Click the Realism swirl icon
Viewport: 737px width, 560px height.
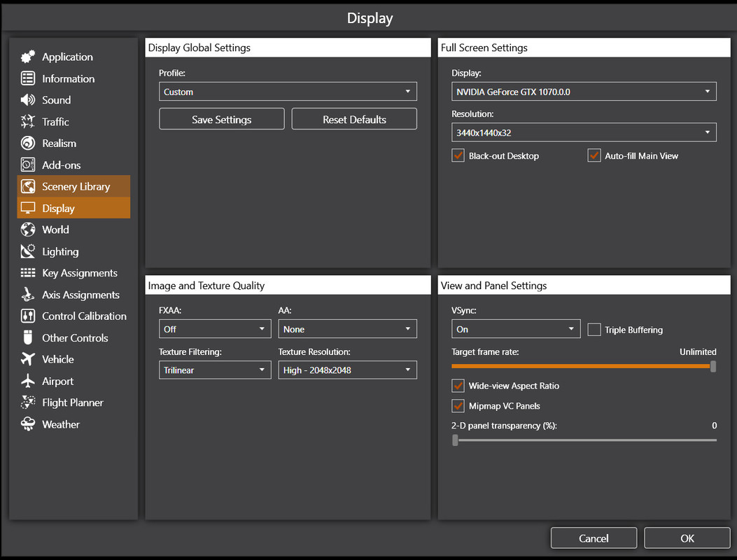coord(28,143)
